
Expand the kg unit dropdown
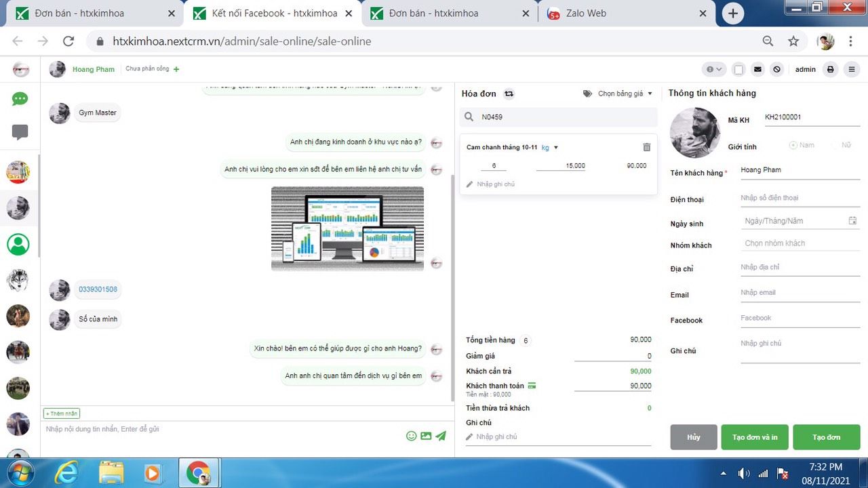click(x=550, y=147)
